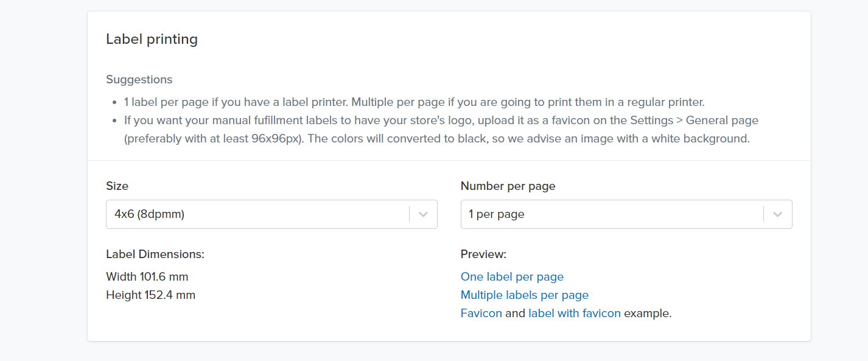The image size is (868, 361).
Task: Click the 'Number per page' field label
Action: 508,186
